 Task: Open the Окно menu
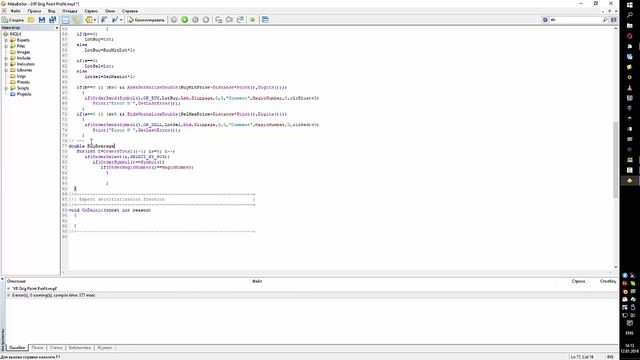[110, 11]
